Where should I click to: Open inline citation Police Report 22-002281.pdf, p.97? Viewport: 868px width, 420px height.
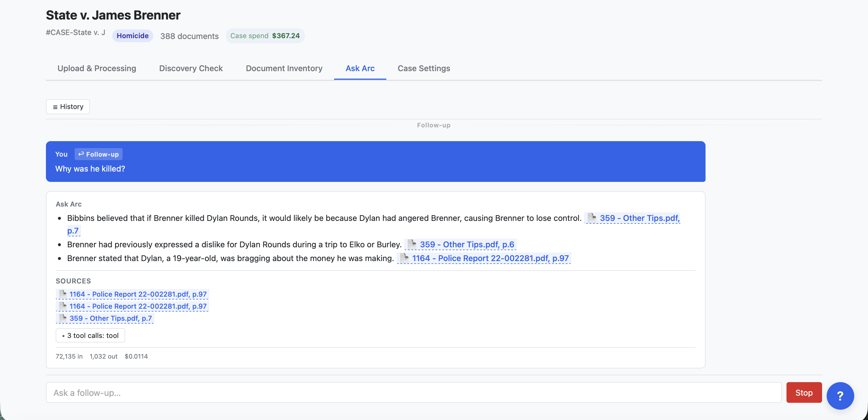pyautogui.click(x=484, y=258)
